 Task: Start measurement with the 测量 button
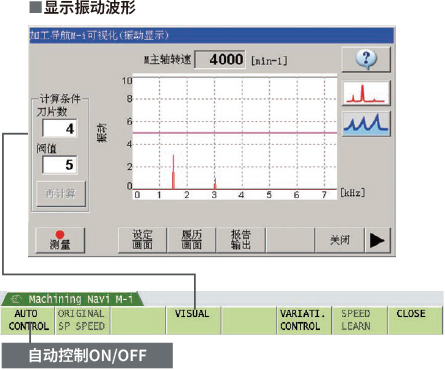[60, 240]
